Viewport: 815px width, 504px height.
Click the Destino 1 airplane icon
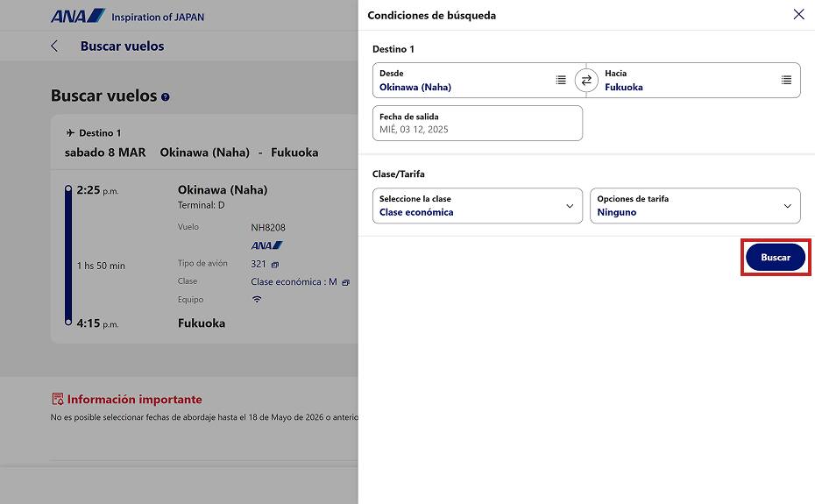coord(70,133)
